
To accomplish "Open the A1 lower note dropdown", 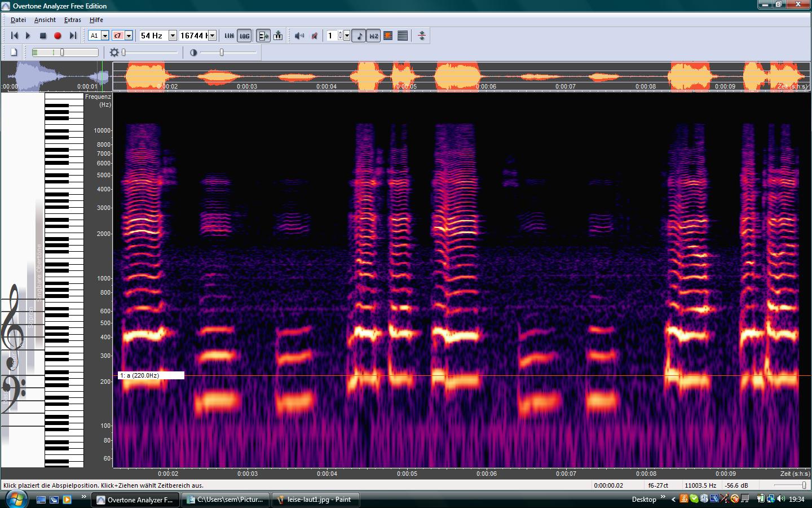I will click(105, 36).
